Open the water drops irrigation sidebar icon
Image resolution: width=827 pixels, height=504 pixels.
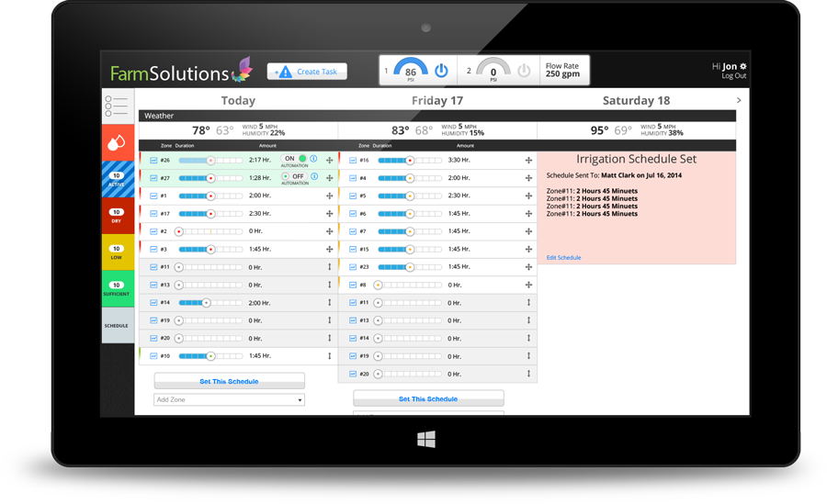click(117, 142)
